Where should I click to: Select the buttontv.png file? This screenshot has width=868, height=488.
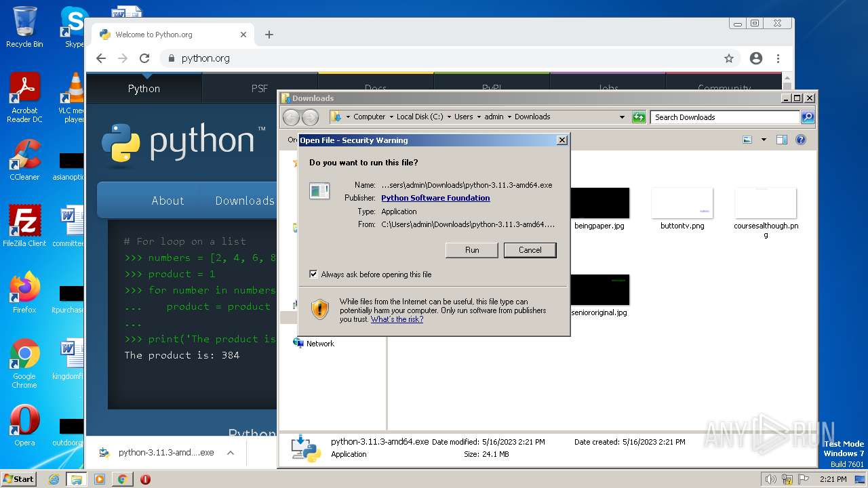[x=682, y=209]
